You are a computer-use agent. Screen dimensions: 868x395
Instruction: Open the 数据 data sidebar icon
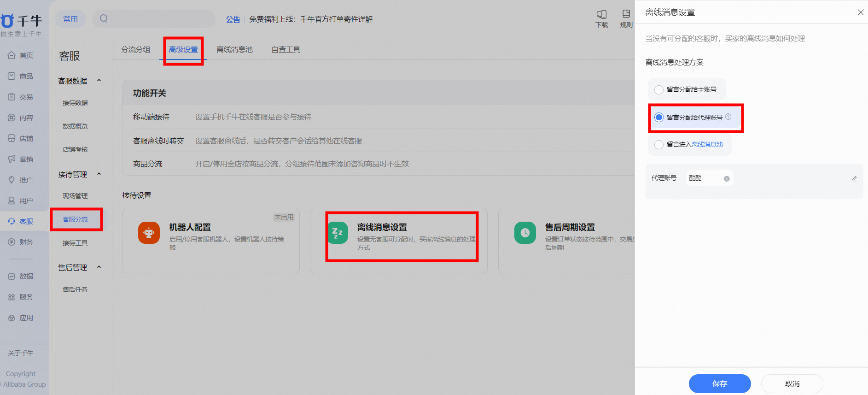coord(12,276)
